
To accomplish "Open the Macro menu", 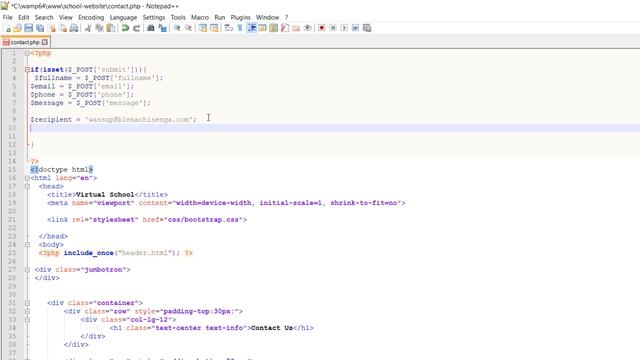I will tap(200, 17).
